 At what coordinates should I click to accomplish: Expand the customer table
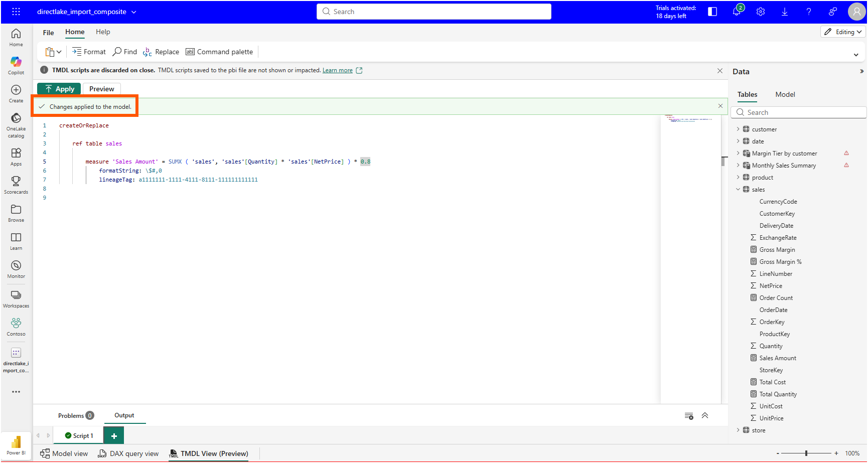(x=738, y=129)
